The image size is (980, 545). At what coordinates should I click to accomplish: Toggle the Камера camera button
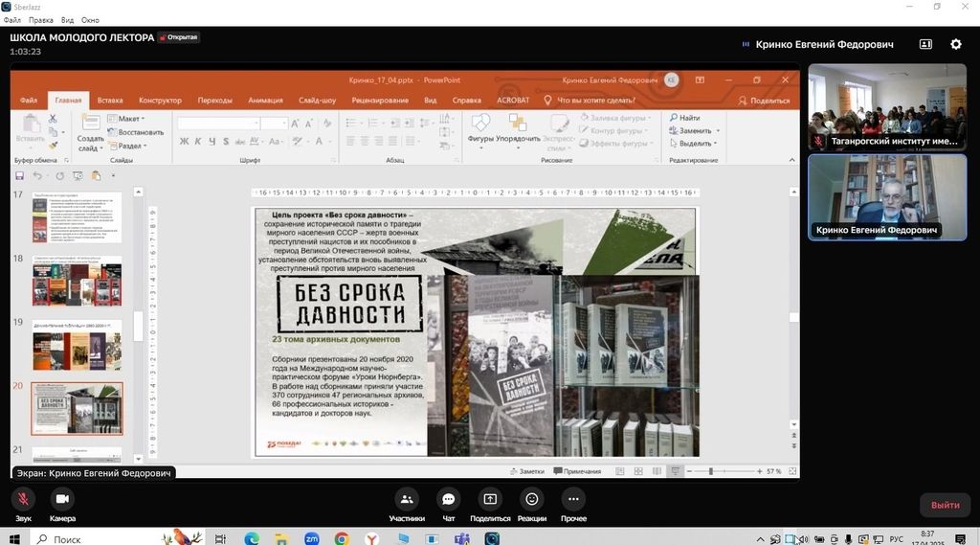[62, 499]
